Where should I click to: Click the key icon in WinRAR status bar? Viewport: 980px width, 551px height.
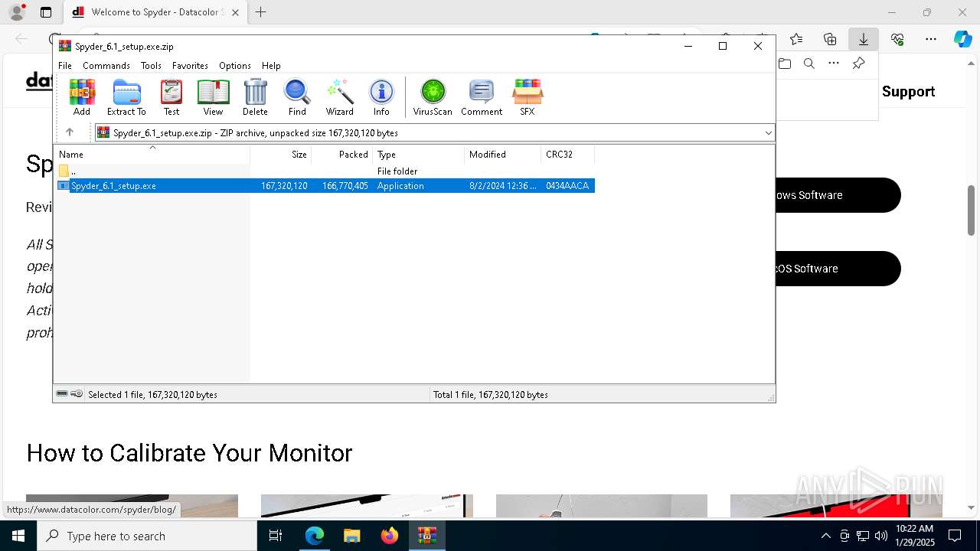click(77, 394)
